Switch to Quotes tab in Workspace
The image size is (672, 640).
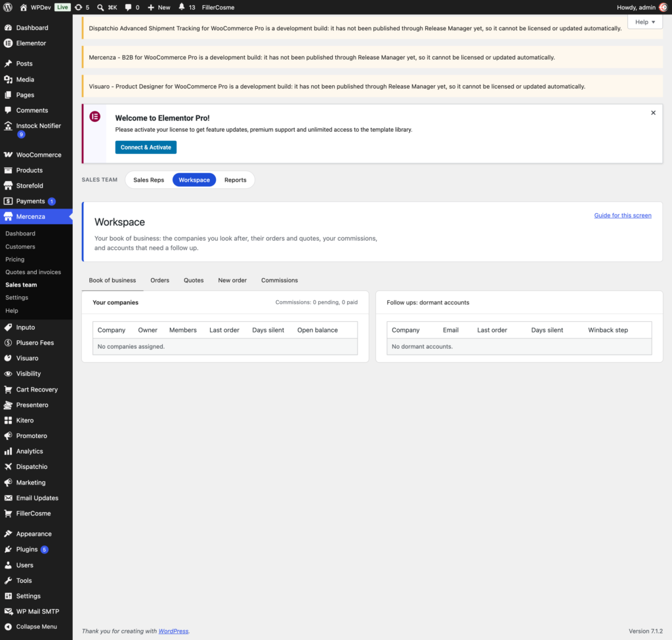194,280
